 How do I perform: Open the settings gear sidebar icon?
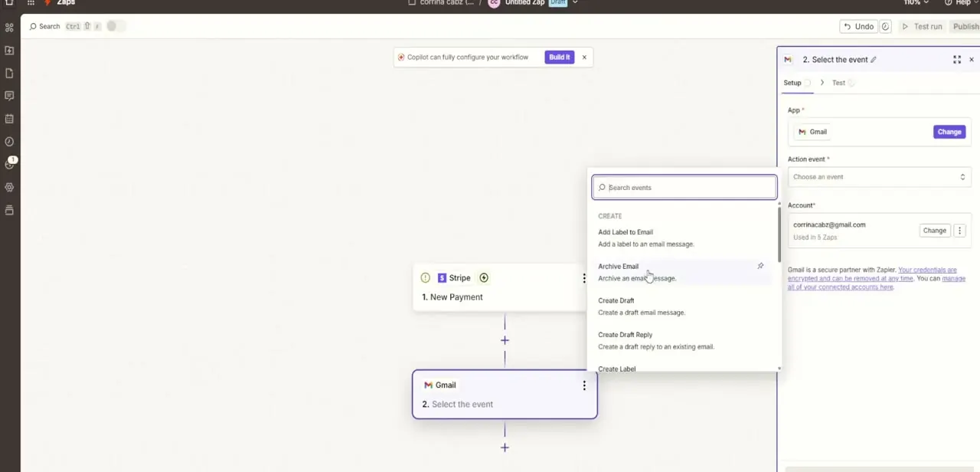coord(9,187)
